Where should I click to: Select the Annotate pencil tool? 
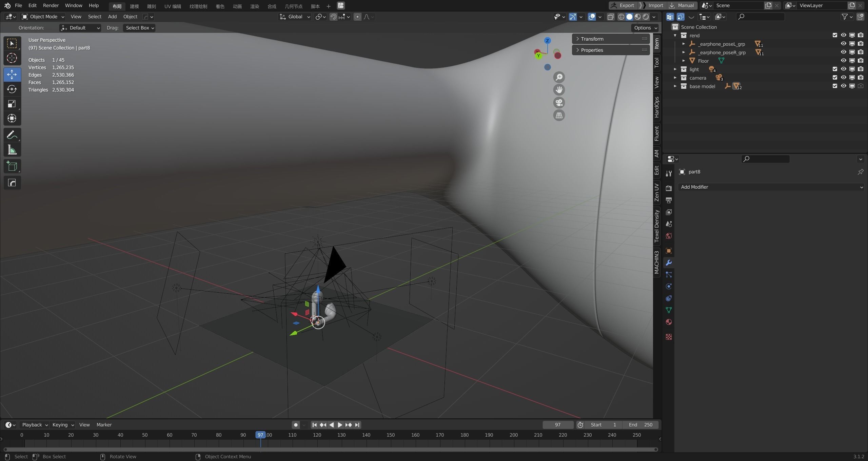(12, 135)
